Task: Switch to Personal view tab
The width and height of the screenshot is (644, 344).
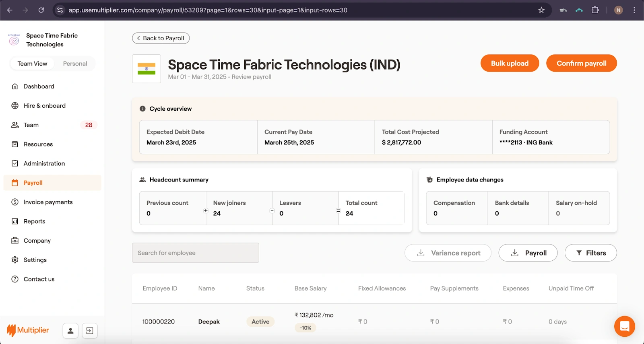Action: click(75, 64)
